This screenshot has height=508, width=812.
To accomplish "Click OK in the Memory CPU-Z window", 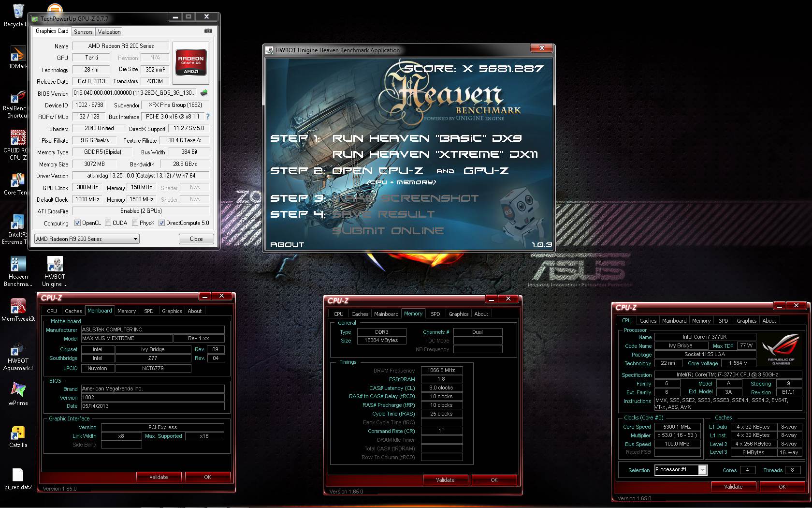I will (494, 480).
